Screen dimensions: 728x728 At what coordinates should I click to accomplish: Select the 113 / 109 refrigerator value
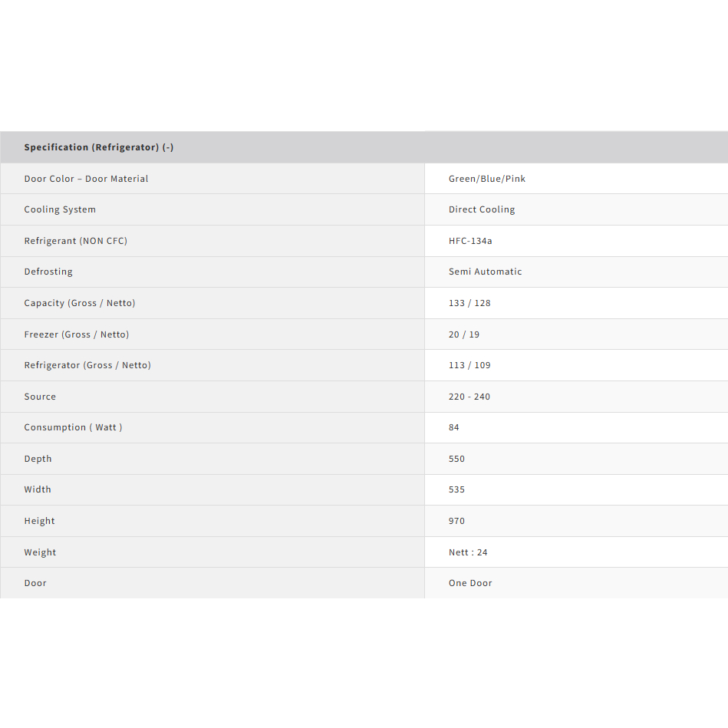coord(469,365)
